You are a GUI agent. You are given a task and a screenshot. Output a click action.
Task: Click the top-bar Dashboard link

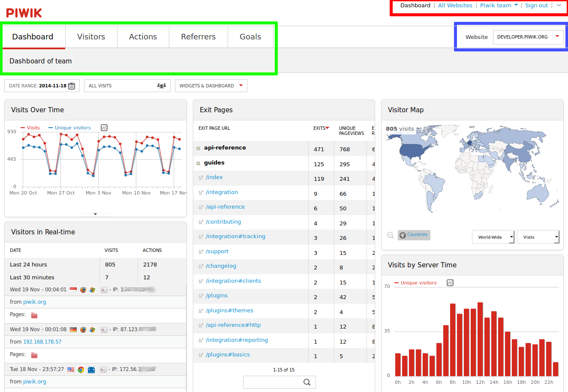pos(415,6)
